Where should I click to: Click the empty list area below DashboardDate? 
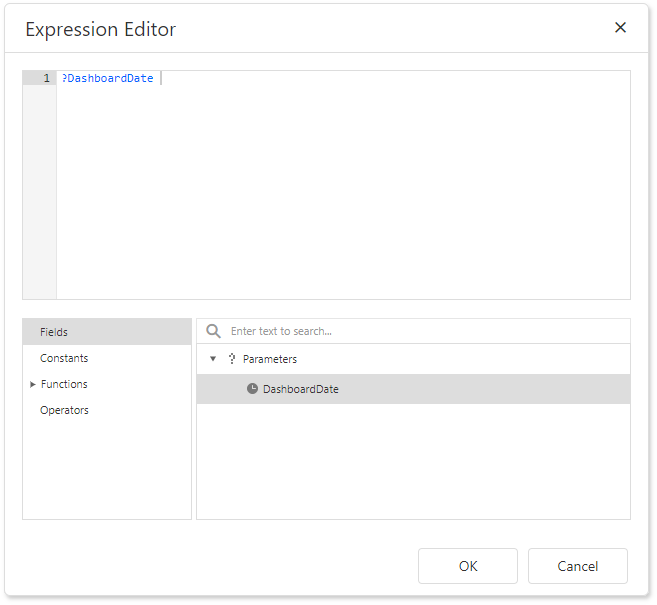tap(413, 460)
